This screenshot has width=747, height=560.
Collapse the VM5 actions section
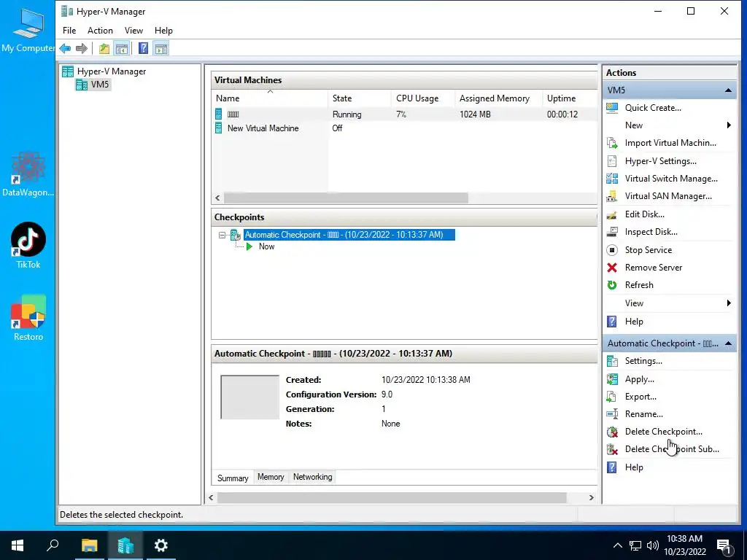[728, 90]
